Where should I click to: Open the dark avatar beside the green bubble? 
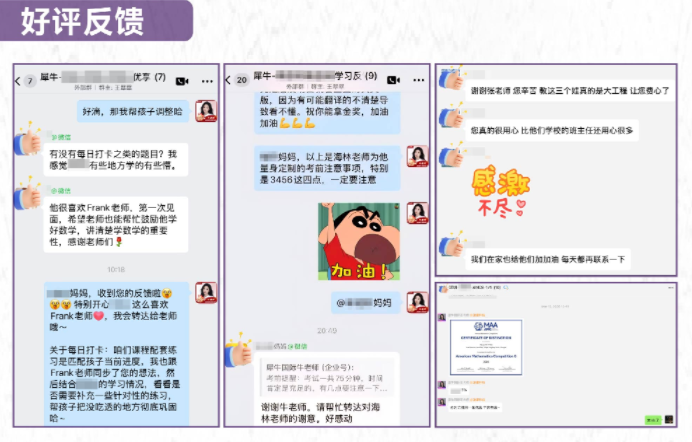click(x=669, y=420)
